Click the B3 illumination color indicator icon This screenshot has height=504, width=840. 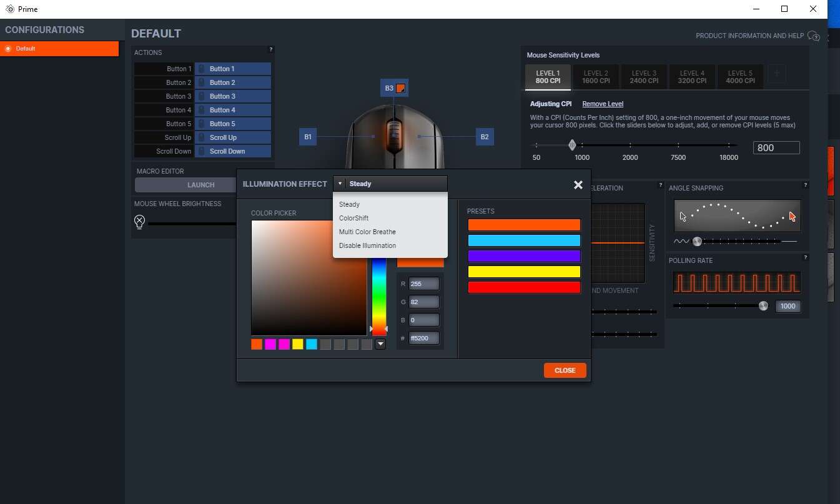click(400, 89)
